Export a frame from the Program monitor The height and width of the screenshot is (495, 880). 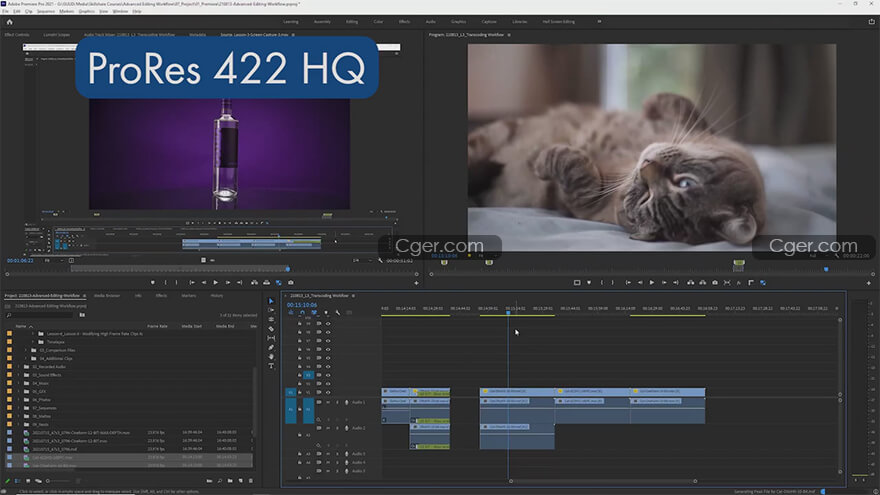pyautogui.click(x=715, y=283)
